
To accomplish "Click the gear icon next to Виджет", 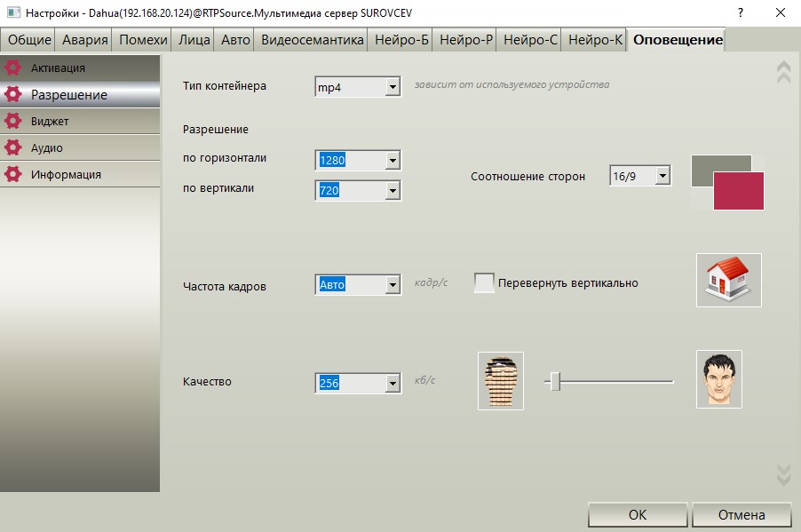I will (12, 121).
